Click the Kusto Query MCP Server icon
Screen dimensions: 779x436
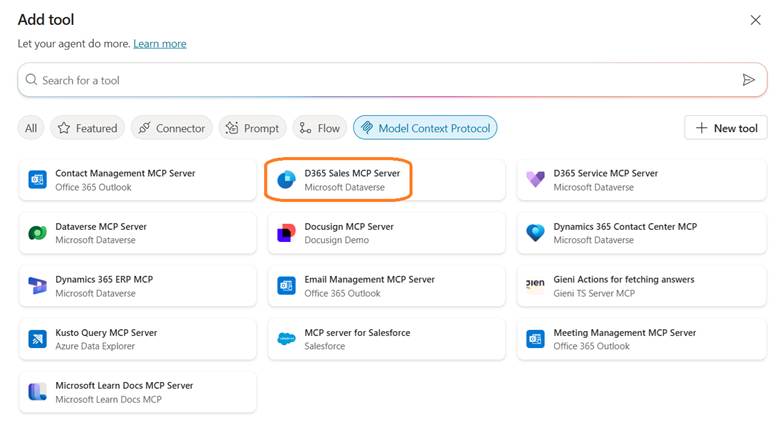pyautogui.click(x=38, y=339)
